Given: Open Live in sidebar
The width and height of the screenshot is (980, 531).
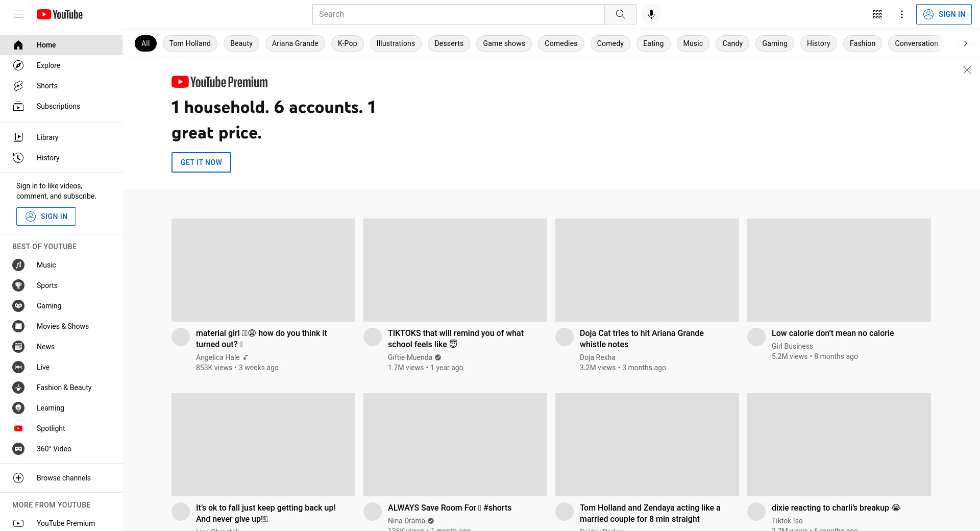Looking at the screenshot, I should point(61,367).
